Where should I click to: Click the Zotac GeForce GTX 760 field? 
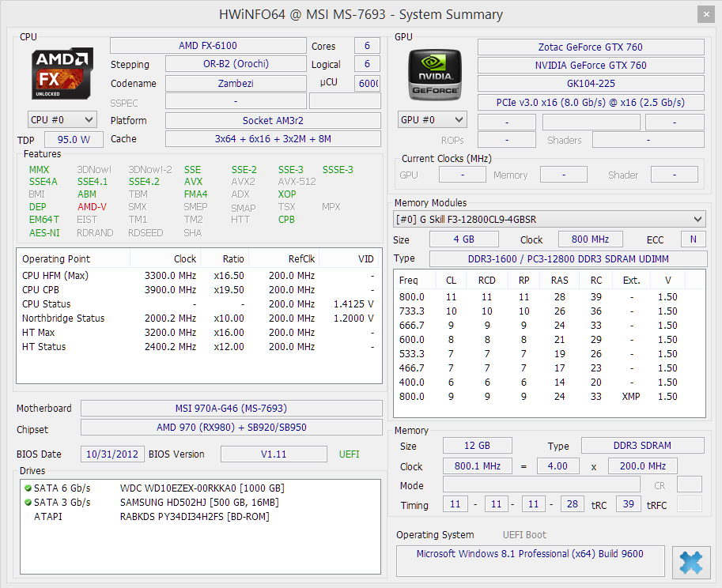(x=591, y=47)
